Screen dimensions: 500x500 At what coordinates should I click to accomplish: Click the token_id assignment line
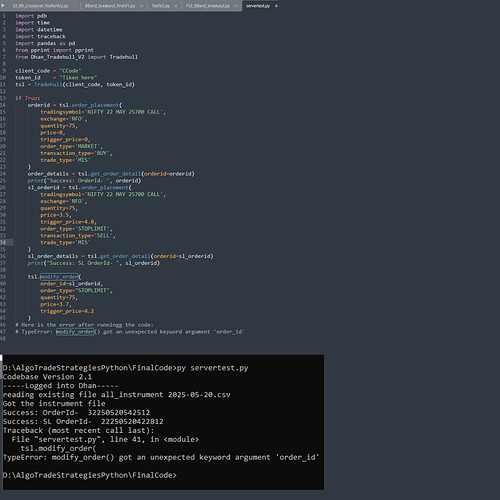56,78
